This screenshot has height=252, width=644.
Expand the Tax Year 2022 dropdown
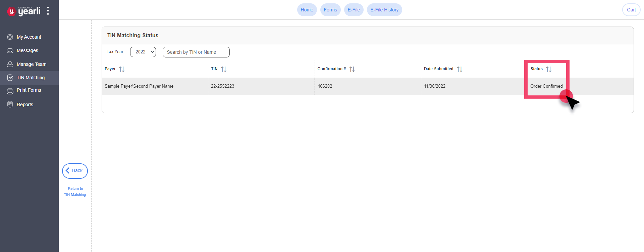pos(143,52)
